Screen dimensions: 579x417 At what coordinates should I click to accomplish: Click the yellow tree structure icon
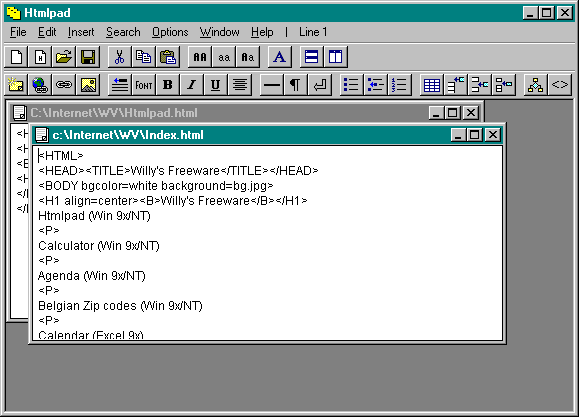[535, 85]
